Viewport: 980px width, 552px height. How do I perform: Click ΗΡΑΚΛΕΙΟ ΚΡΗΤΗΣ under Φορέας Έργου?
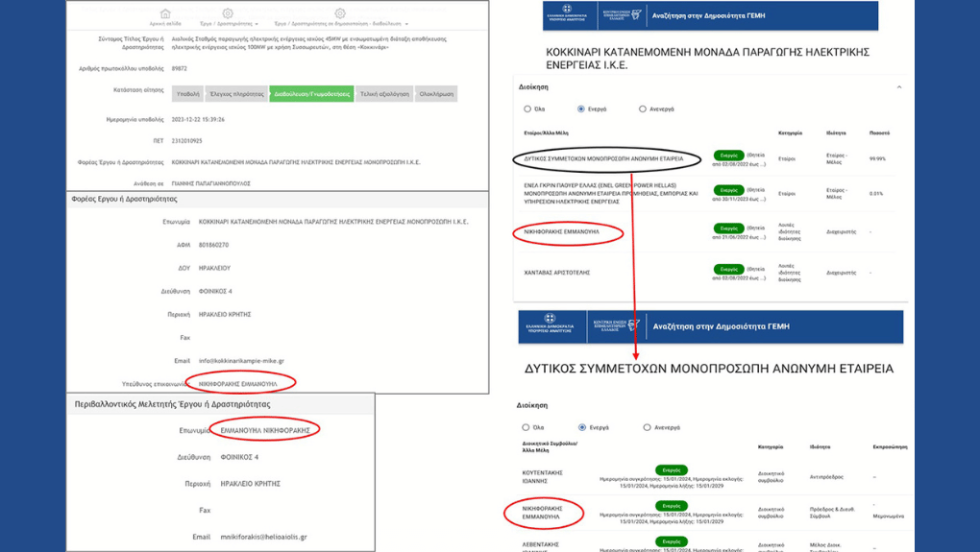(x=225, y=314)
